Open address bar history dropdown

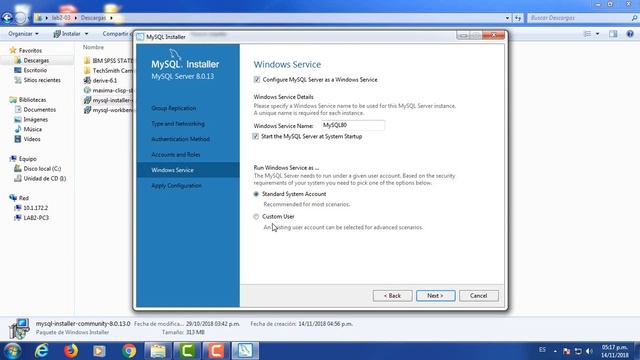[507, 18]
